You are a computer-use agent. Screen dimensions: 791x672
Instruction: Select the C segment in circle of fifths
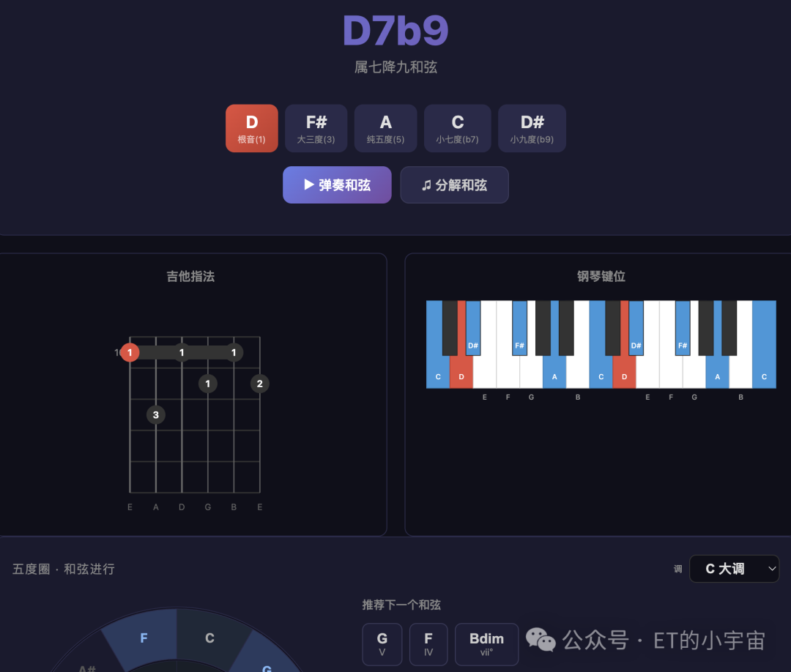coord(210,638)
